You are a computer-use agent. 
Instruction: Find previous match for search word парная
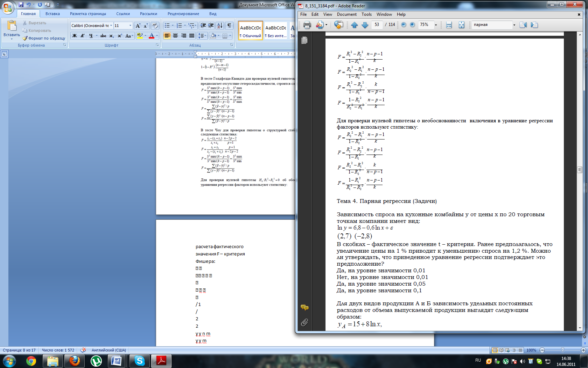(x=523, y=25)
